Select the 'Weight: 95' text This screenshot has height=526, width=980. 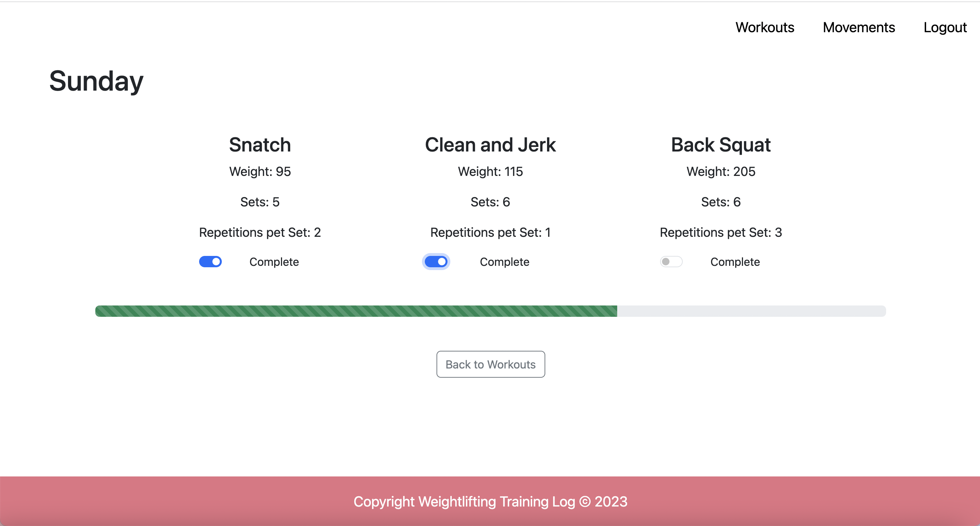[x=260, y=171]
